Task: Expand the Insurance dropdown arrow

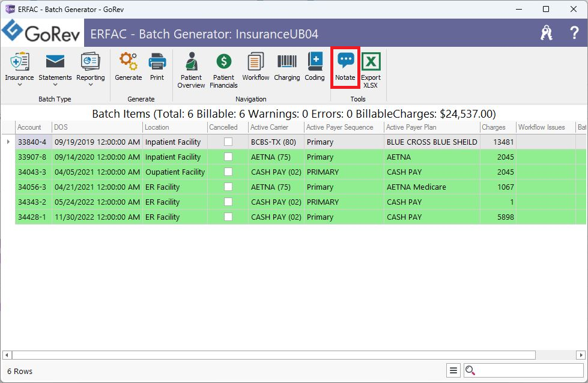Action: point(19,85)
